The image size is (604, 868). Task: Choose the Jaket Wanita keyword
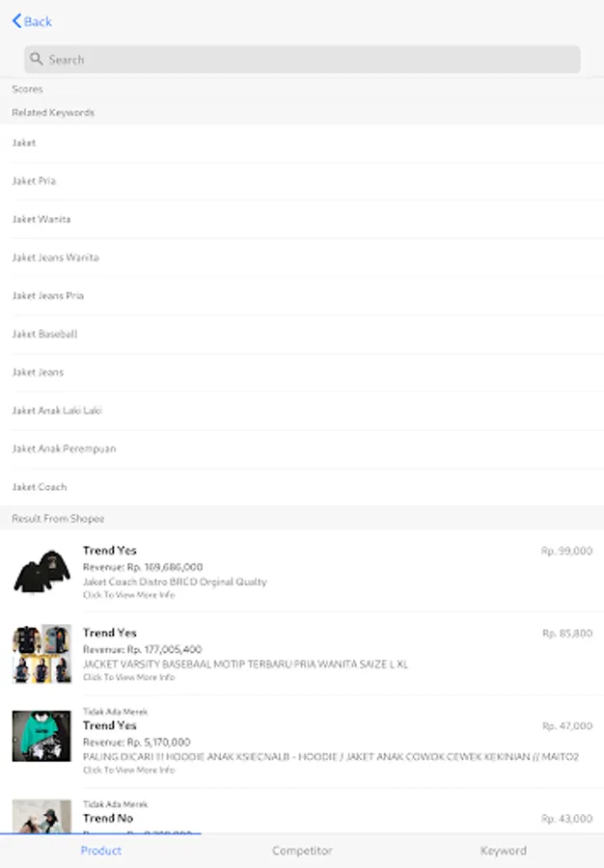click(41, 219)
